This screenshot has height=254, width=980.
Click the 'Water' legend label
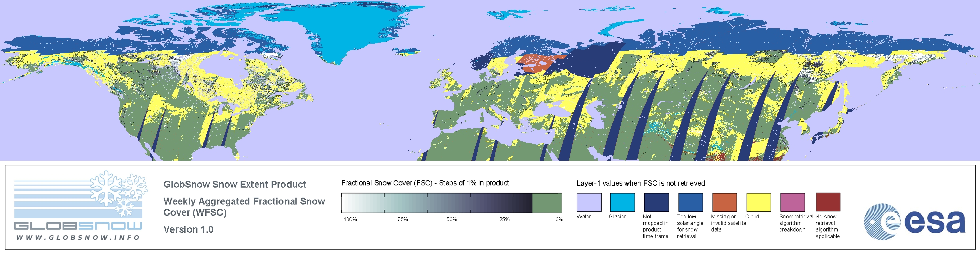coord(584,216)
